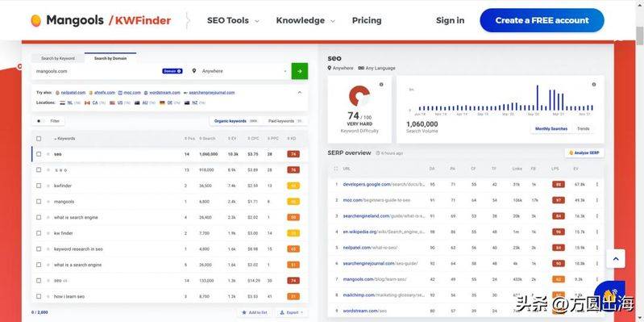Open the Knowledge dropdown menu

click(x=305, y=20)
